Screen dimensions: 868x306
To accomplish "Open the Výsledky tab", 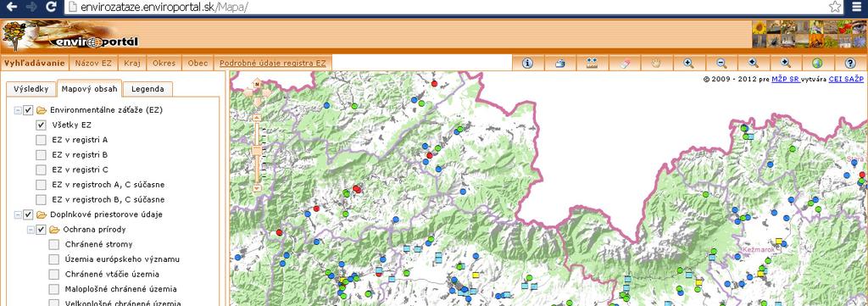I will click(x=31, y=89).
